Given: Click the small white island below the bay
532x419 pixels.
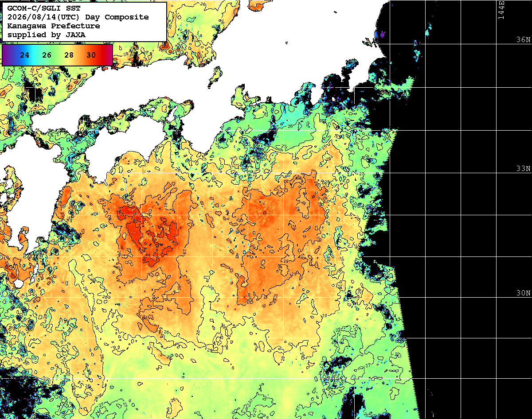Looking at the screenshot, I should [19, 283].
